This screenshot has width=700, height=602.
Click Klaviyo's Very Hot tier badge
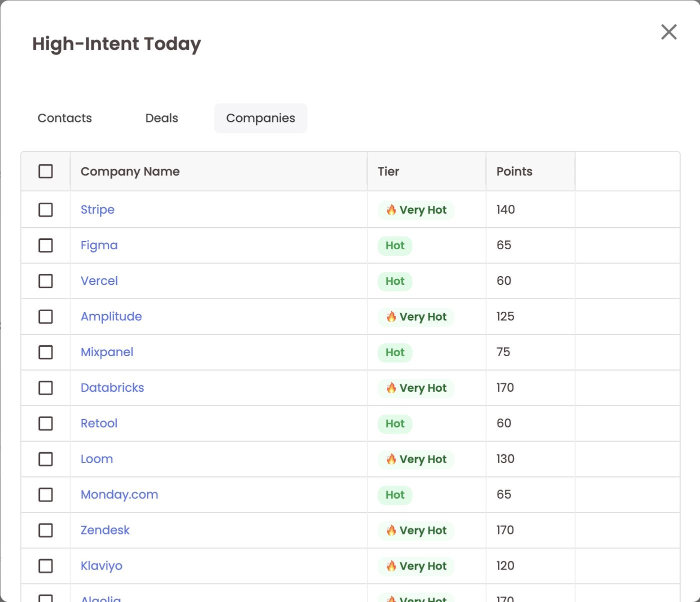click(x=416, y=566)
